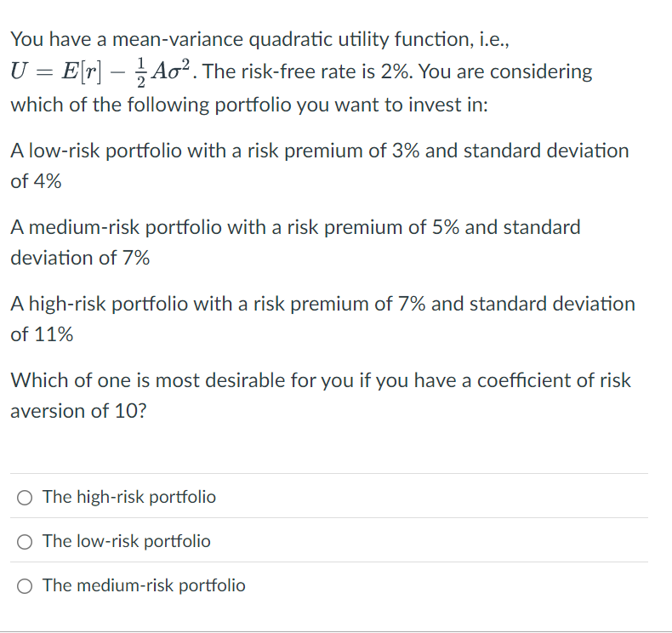Click the "of 4%" standard deviation text

[36, 181]
